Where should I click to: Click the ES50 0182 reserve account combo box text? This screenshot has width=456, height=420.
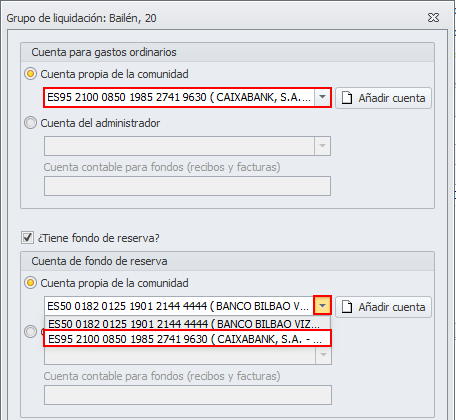click(179, 306)
